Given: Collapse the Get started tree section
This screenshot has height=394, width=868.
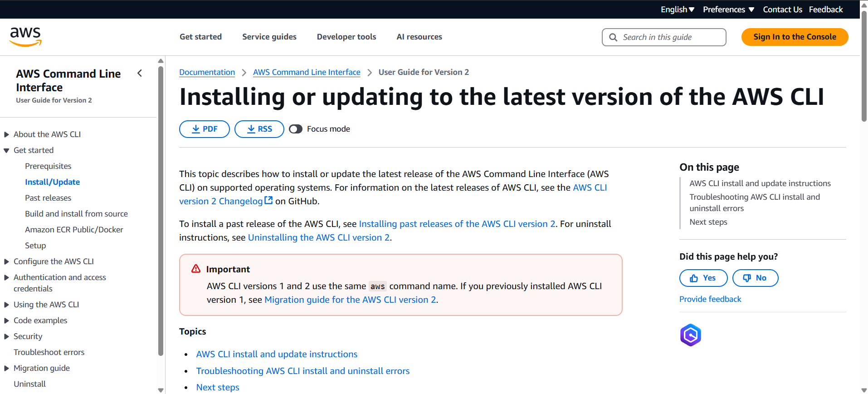Looking at the screenshot, I should tap(6, 150).
